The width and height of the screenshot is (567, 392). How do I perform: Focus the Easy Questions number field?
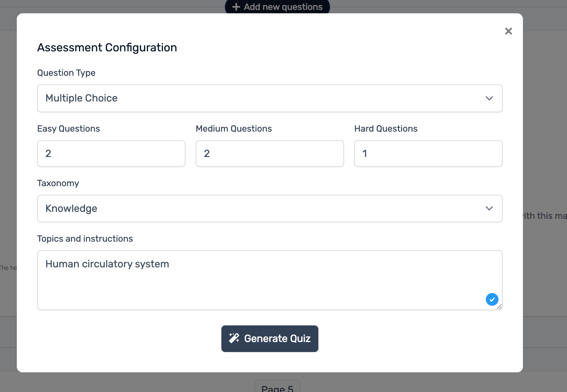coord(111,154)
